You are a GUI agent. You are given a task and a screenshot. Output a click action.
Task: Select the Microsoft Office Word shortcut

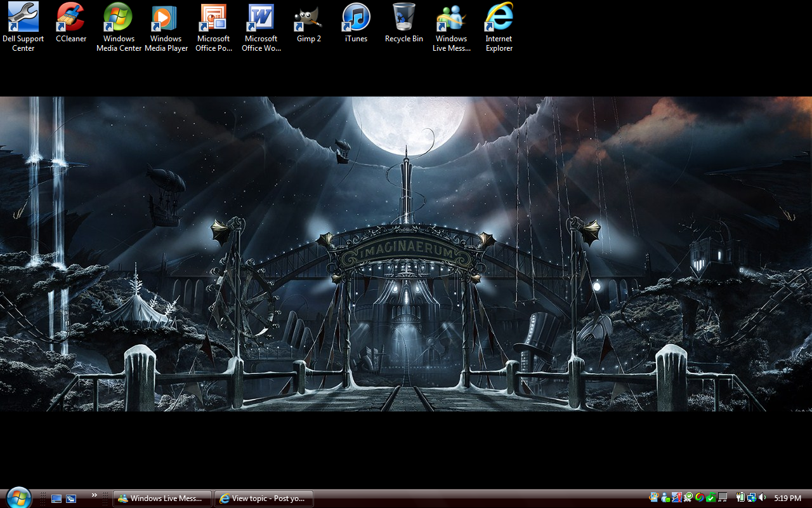[261, 18]
